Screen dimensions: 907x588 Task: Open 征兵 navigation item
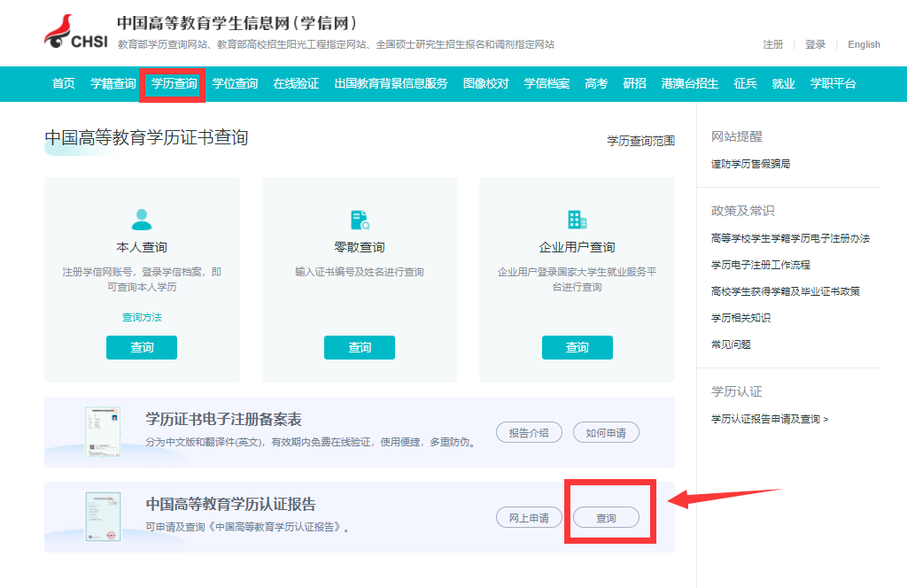pos(746,84)
